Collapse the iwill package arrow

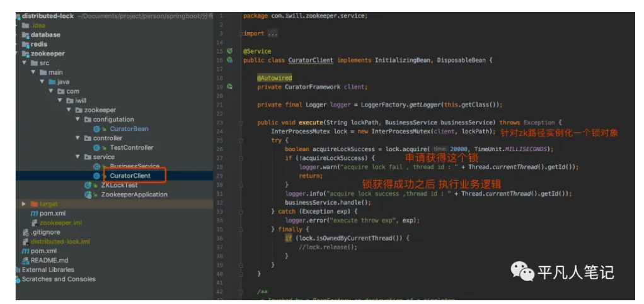pyautogui.click(x=60, y=101)
